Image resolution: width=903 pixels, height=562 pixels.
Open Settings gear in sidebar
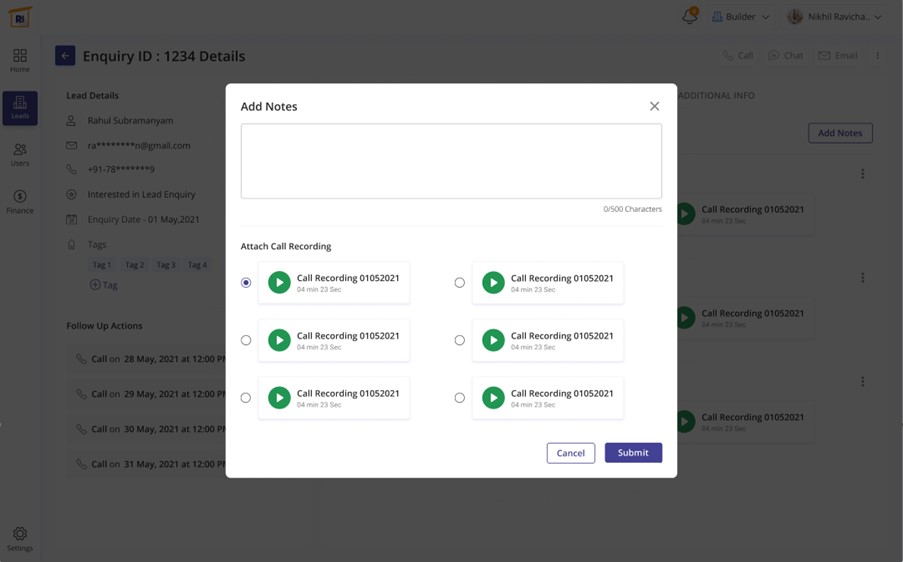20,538
